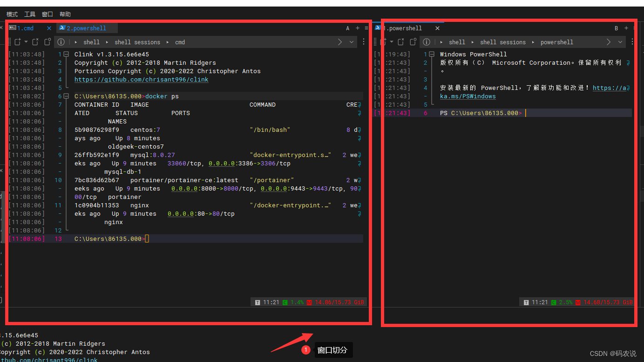This screenshot has width=644, height=362.
Task: Click timestamp [11:03:48] on line 1
Action: pos(27,55)
